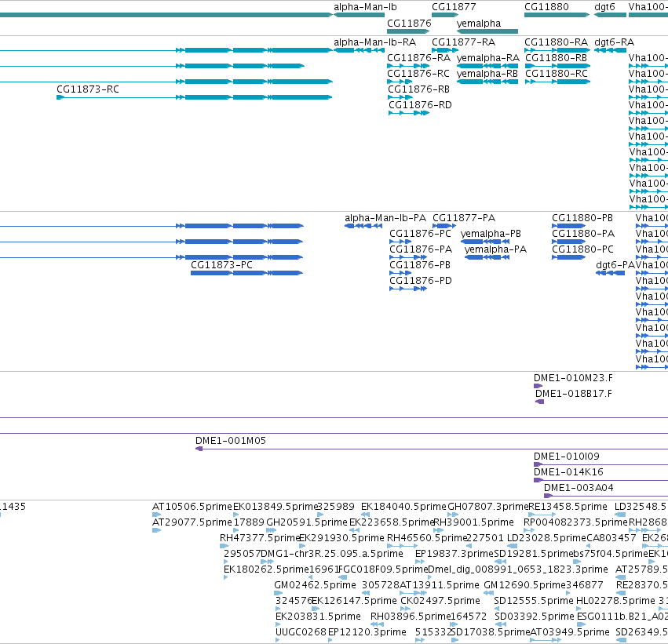Select EST AT10506.5prime
Screen dimensions: 668x644
192,507
